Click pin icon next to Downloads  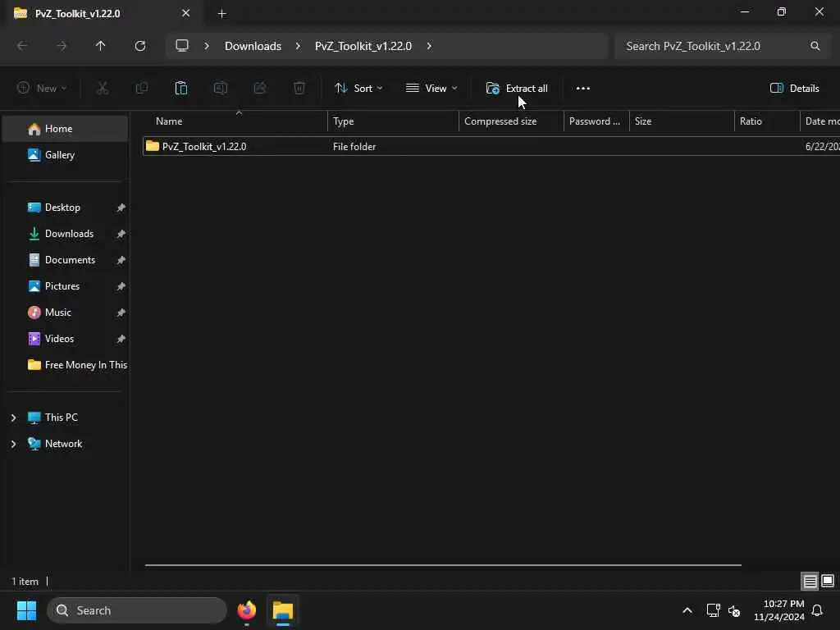tap(121, 234)
